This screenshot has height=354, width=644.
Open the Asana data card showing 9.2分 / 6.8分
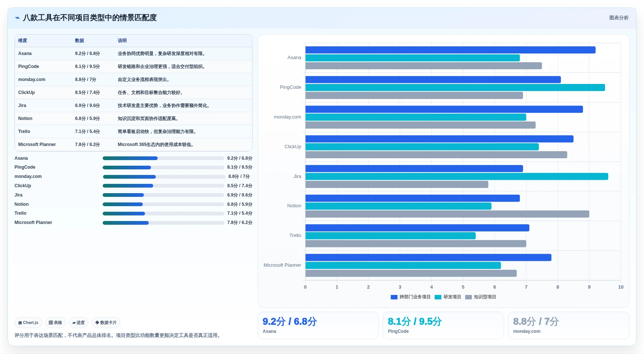(x=318, y=325)
